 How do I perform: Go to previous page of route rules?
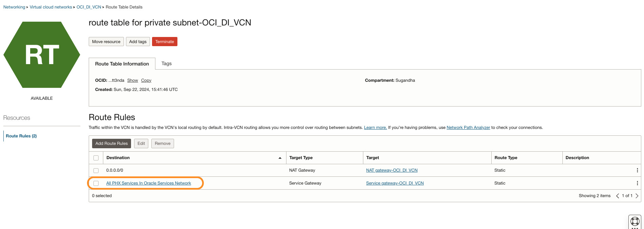[x=618, y=196]
